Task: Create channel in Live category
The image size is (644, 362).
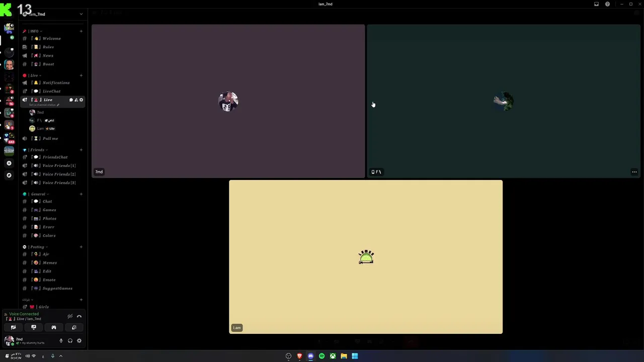Action: (81, 75)
